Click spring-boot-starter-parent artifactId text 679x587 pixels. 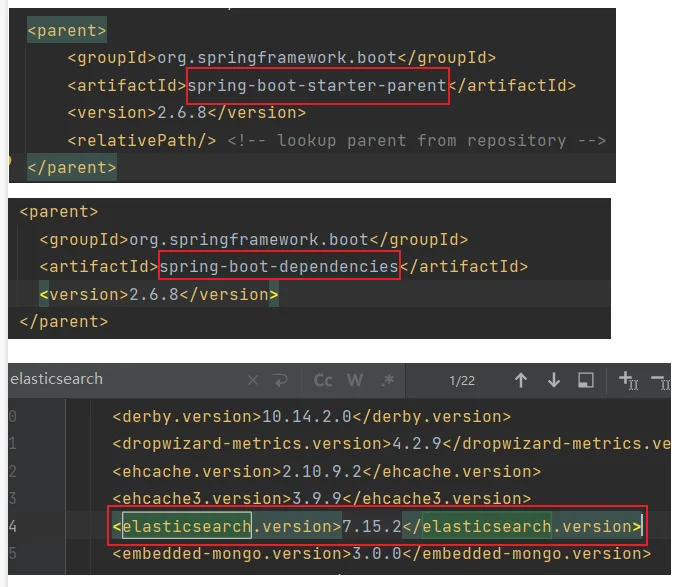317,86
